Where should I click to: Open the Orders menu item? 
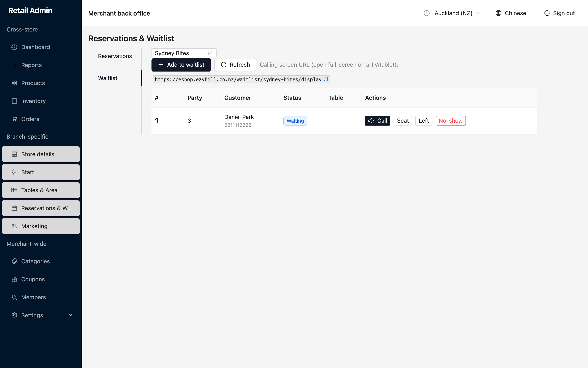[x=41, y=119]
